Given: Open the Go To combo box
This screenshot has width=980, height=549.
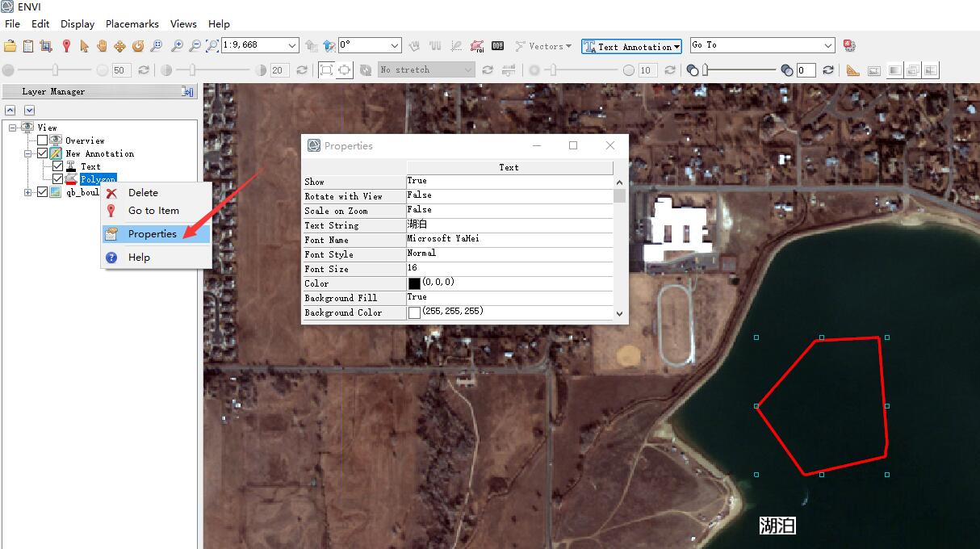Looking at the screenshot, I should point(828,46).
